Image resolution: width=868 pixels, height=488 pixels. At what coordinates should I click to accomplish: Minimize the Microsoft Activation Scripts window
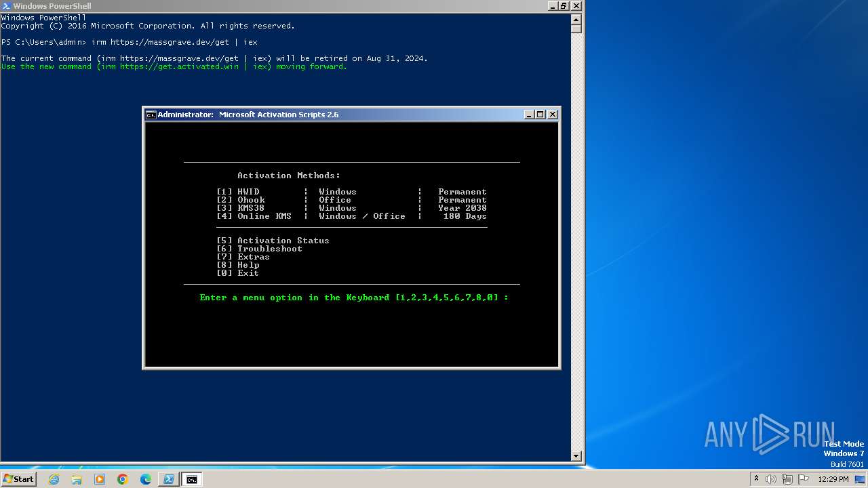click(x=530, y=115)
